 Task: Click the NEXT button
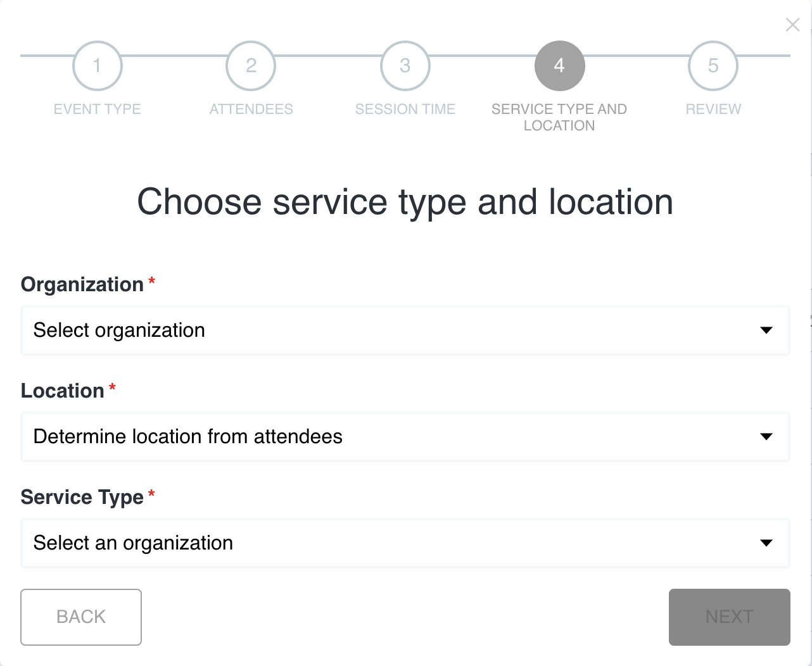click(730, 617)
